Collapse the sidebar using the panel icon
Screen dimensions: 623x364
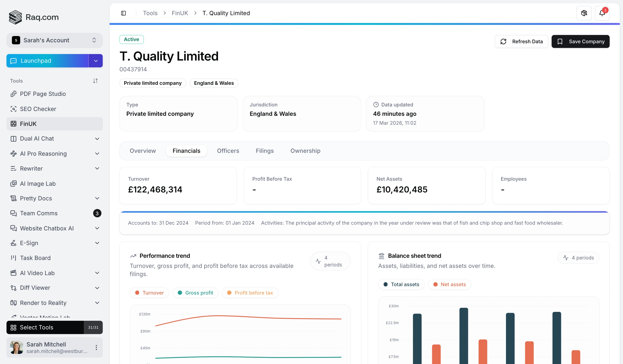click(x=123, y=13)
